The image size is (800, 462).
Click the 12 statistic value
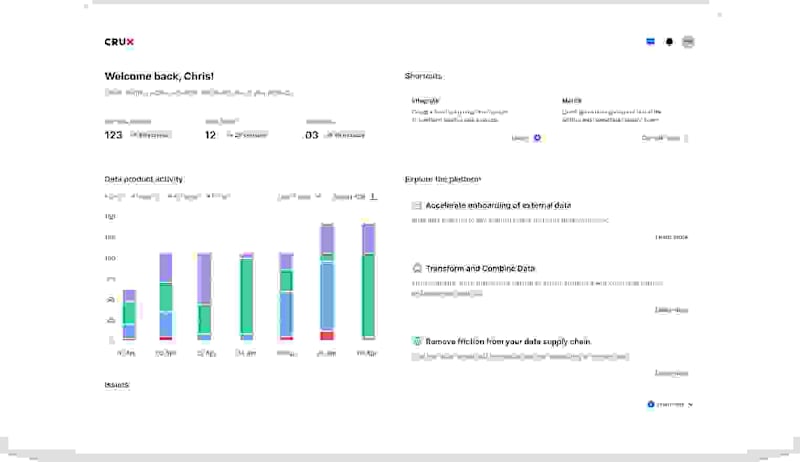tap(210, 135)
